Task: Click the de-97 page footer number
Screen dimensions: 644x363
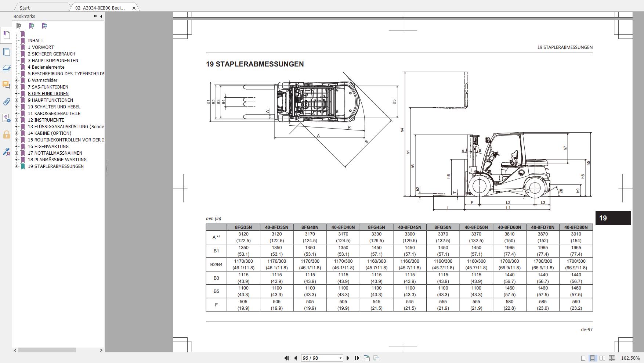Action: coord(587,330)
